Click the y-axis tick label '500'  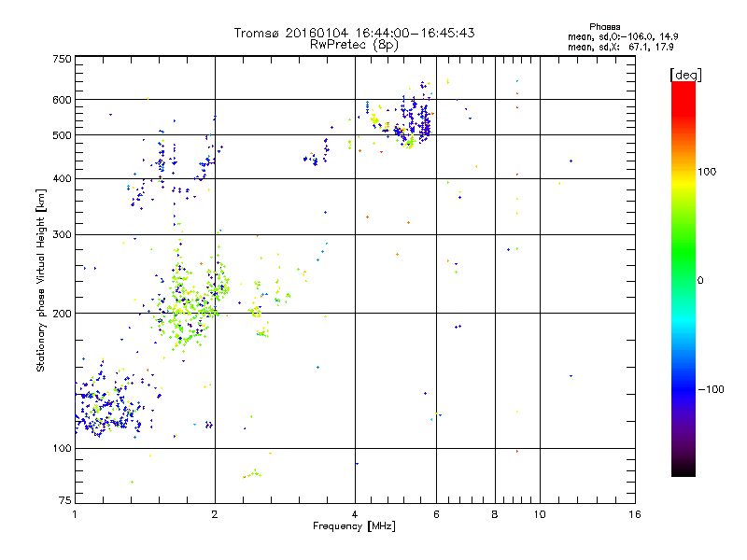(62, 135)
